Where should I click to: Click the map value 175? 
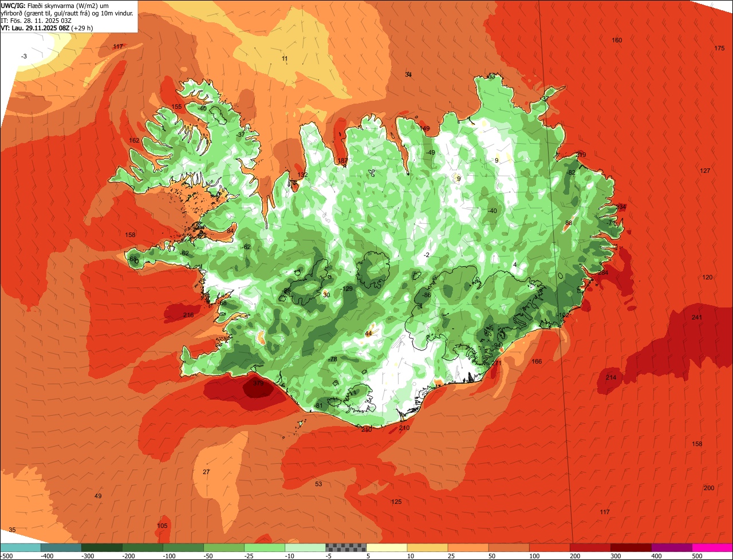click(x=719, y=48)
